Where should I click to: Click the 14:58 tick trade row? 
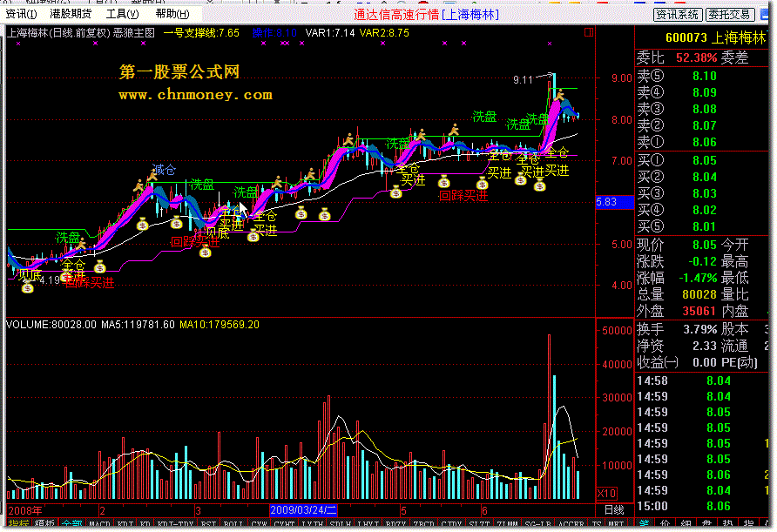coord(701,380)
